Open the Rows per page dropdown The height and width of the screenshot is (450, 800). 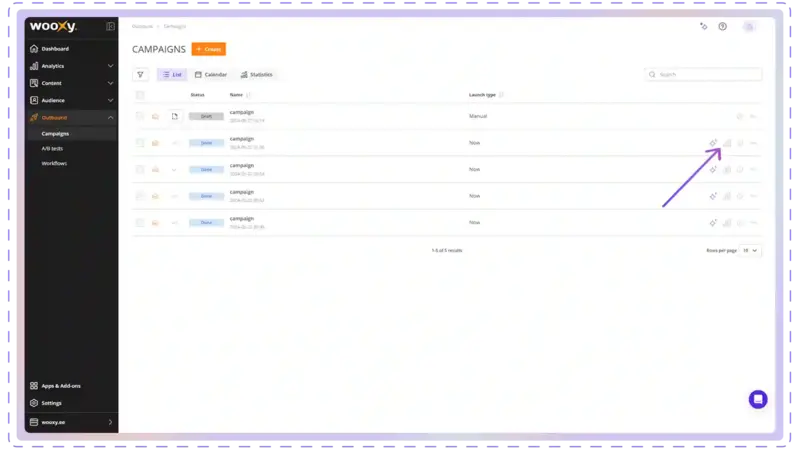[x=749, y=250]
